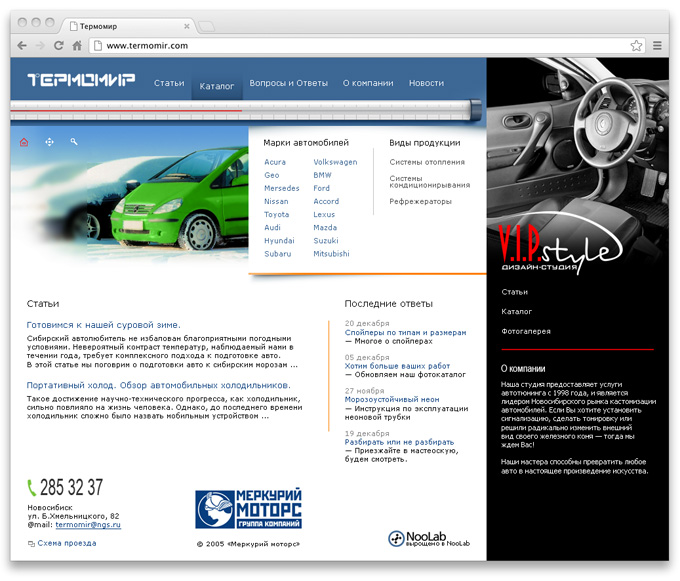
Task: Click the termomir@ngs.ru email link
Action: pyautogui.click(x=88, y=525)
